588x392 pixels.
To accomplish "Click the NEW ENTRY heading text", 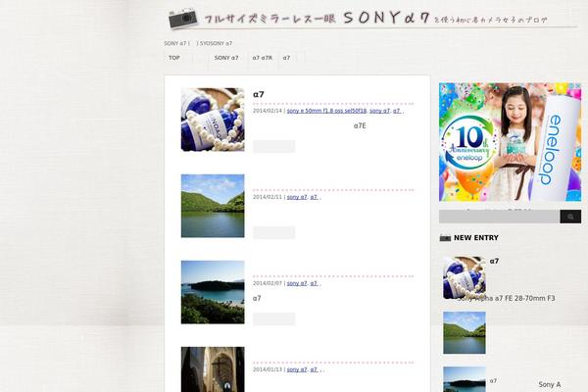I will 476,238.
